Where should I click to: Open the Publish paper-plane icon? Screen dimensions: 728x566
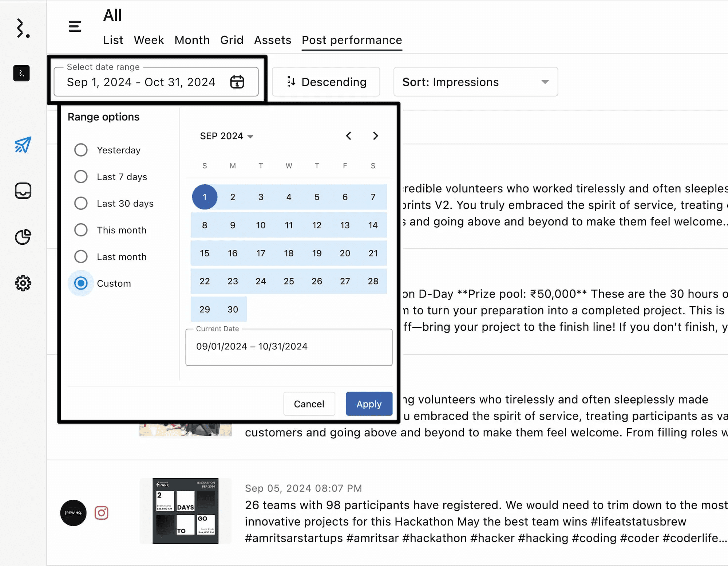pos(23,145)
